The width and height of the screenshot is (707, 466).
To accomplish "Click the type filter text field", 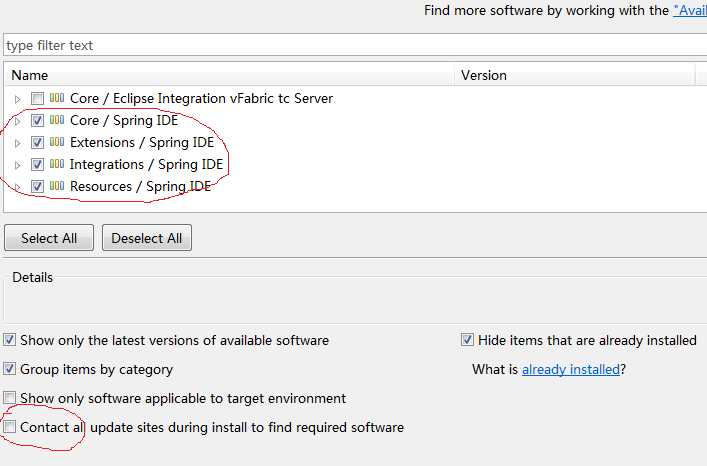I will click(x=355, y=45).
